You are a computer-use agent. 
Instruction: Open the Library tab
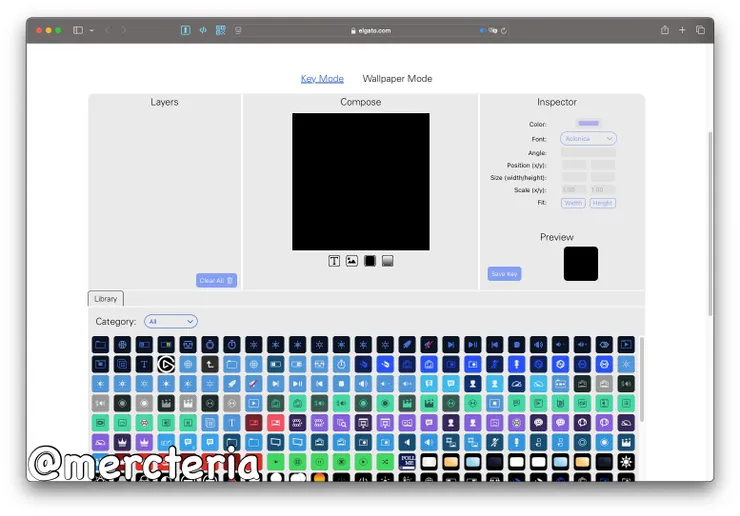click(106, 299)
